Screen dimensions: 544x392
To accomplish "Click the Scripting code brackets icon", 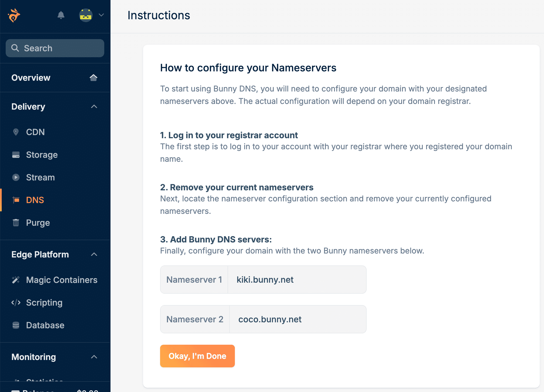I will tap(16, 303).
